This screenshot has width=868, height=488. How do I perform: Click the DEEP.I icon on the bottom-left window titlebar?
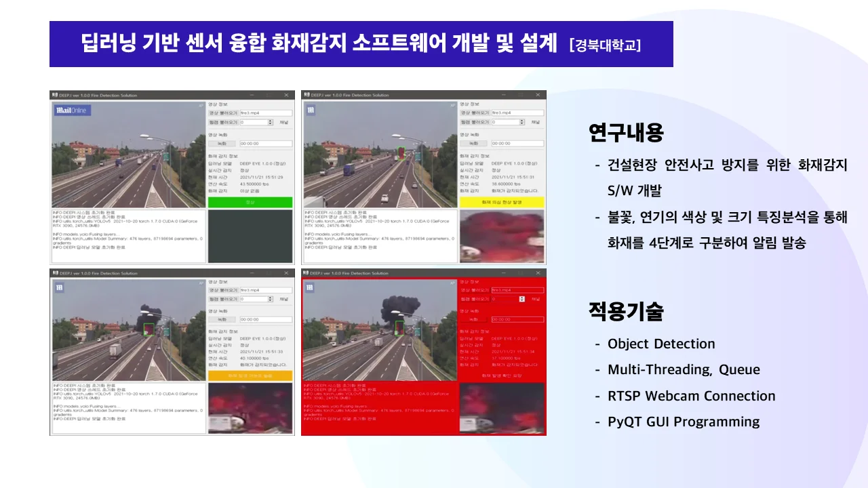[x=56, y=274]
